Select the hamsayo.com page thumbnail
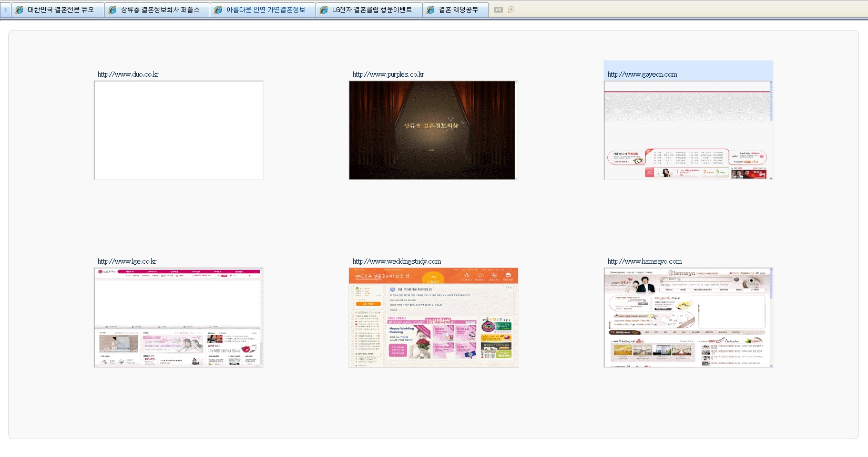The width and height of the screenshot is (868, 457). coord(688,317)
